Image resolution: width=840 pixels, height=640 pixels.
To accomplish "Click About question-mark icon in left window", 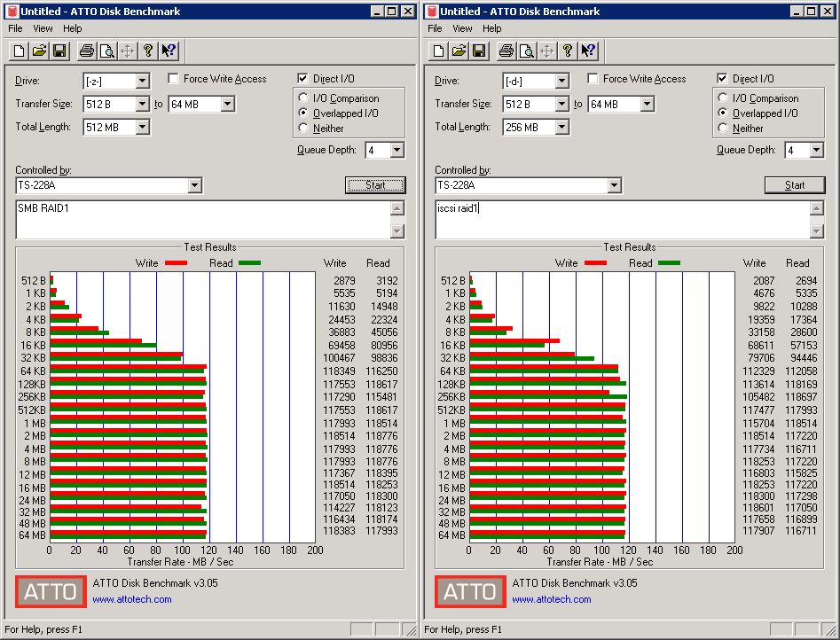I will pos(148,51).
